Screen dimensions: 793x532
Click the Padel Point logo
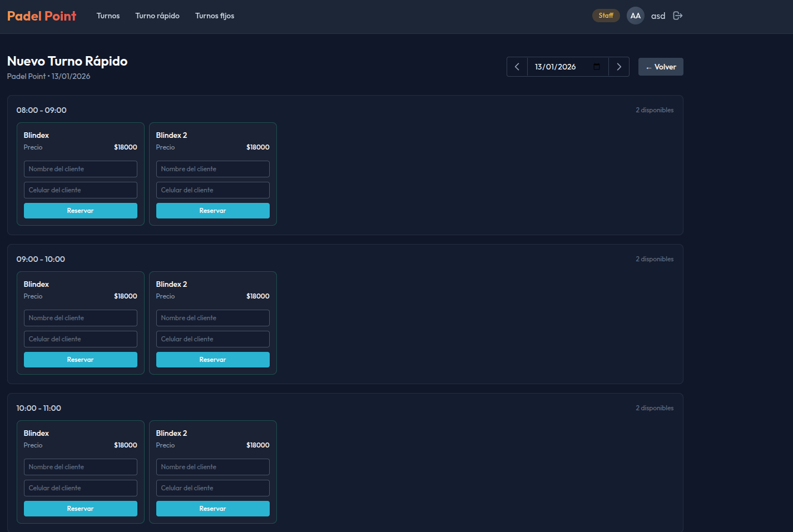click(42, 16)
